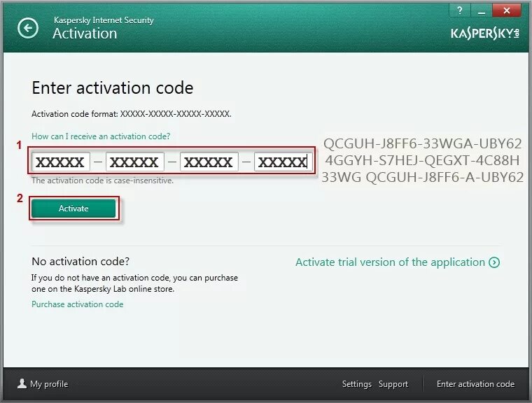Open the Purchase activation code link
Image resolution: width=532 pixels, height=403 pixels.
click(x=78, y=304)
